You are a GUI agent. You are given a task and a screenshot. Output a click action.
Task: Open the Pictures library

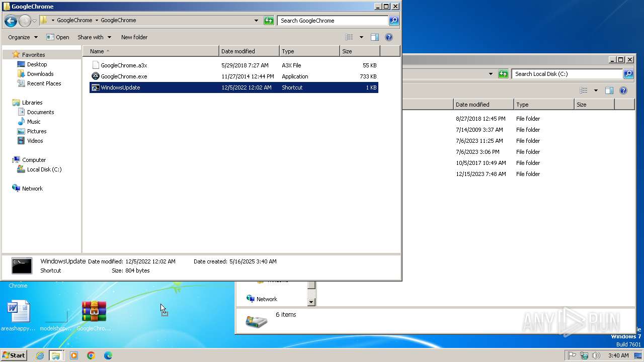pyautogui.click(x=36, y=131)
